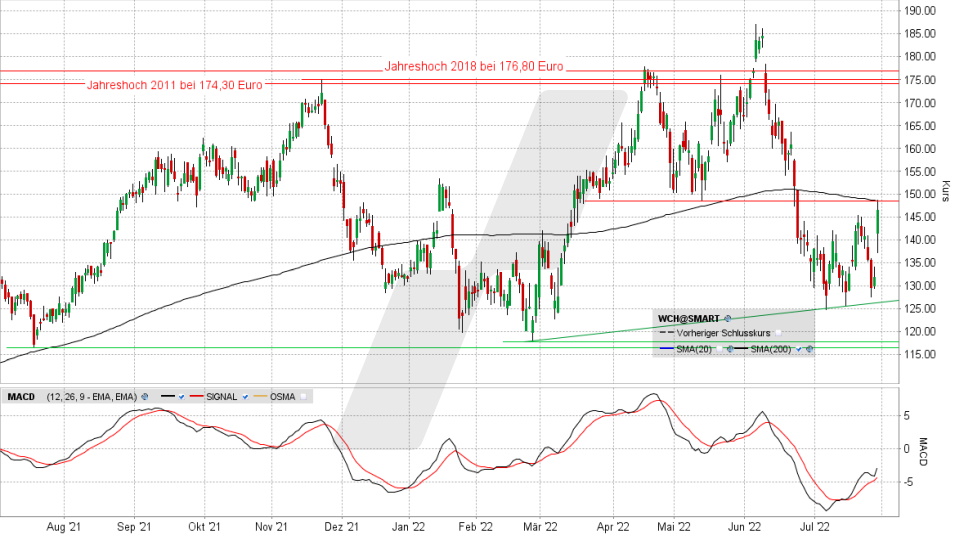
Task: Enable the OSMA checkbox
Action: 303,397
